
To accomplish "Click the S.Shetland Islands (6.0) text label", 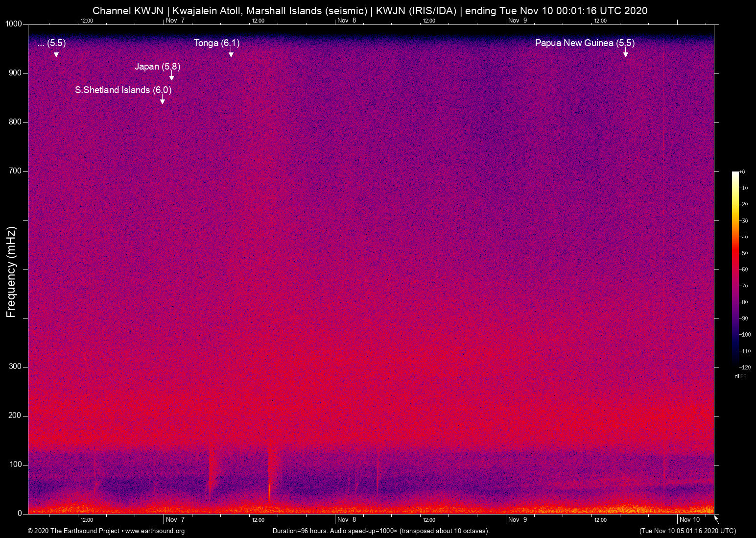I will tap(123, 90).
